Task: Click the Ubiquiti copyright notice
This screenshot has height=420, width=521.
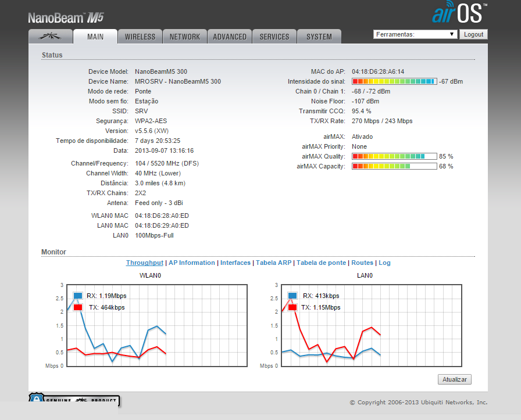Action: click(x=419, y=403)
